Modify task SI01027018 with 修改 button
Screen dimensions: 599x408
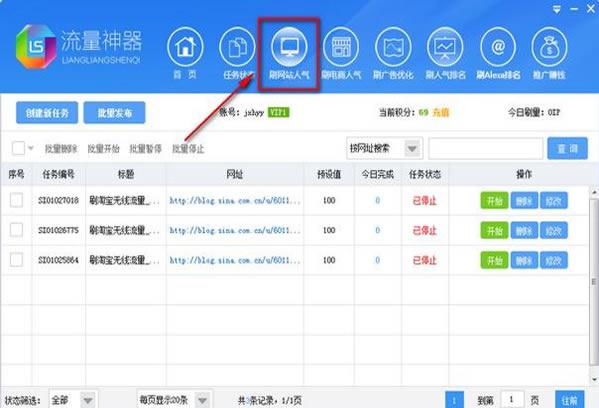coord(554,200)
